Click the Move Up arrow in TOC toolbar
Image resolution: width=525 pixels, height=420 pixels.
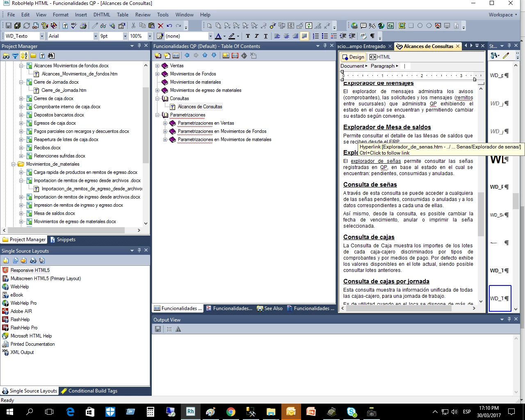point(205,55)
